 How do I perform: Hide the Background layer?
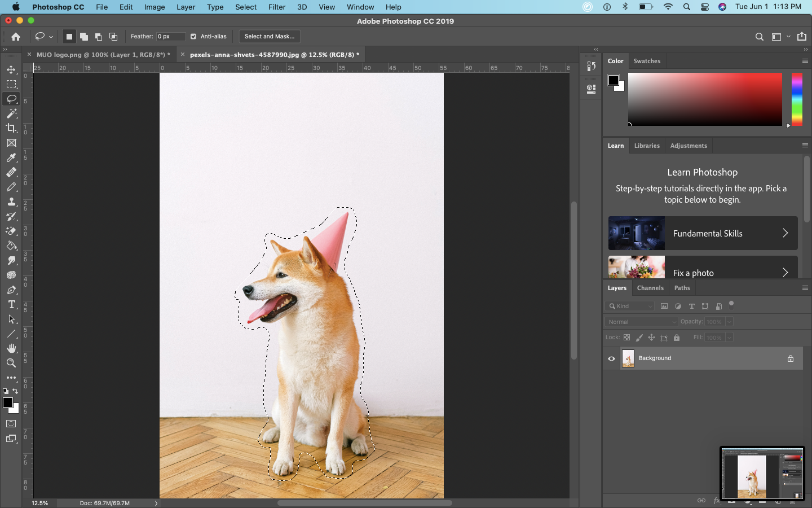[x=611, y=358]
